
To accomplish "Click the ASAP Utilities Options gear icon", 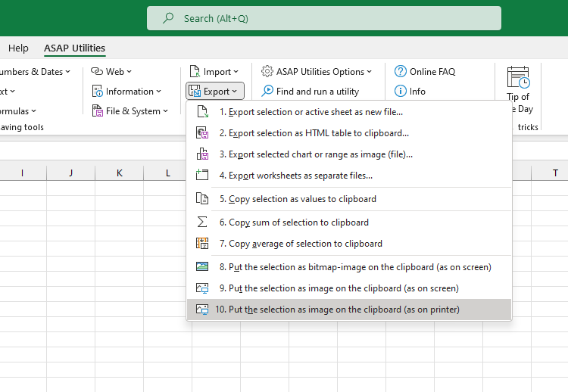I will point(267,71).
